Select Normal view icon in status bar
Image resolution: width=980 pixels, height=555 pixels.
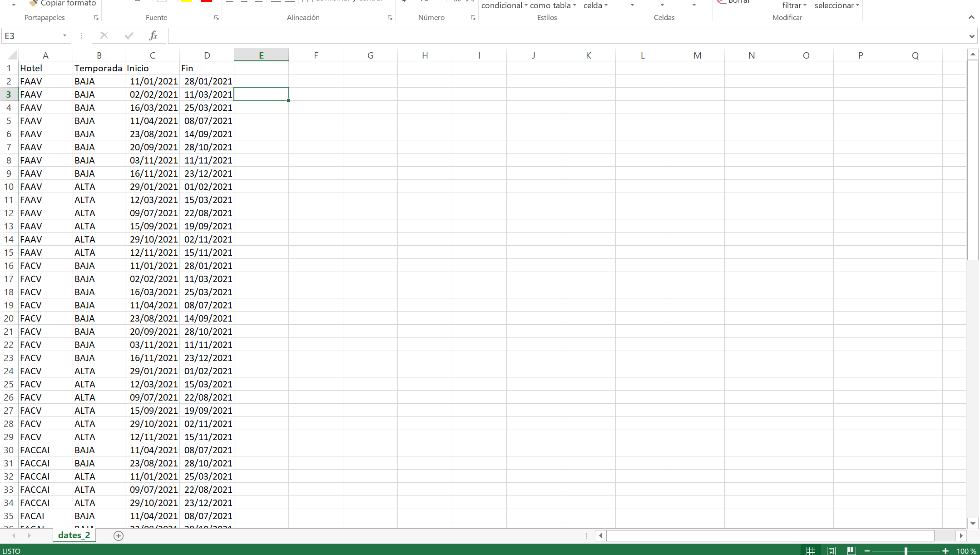coord(811,550)
